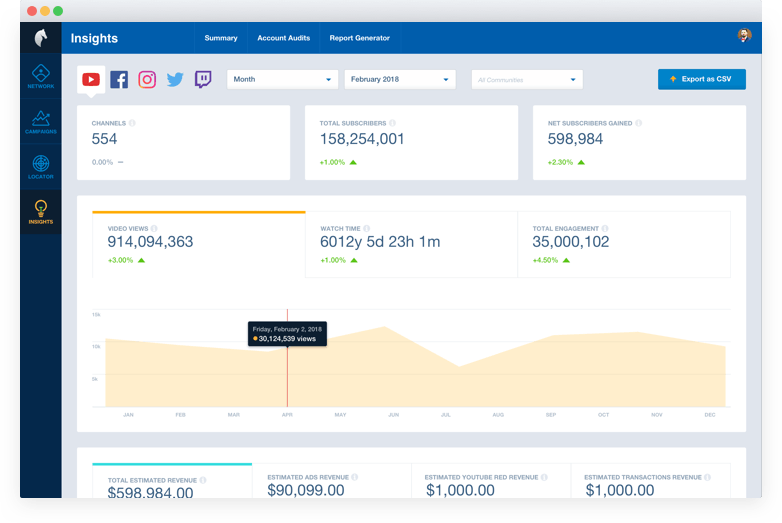Choose the Instagram platform icon
The image size is (782, 523).
147,79
